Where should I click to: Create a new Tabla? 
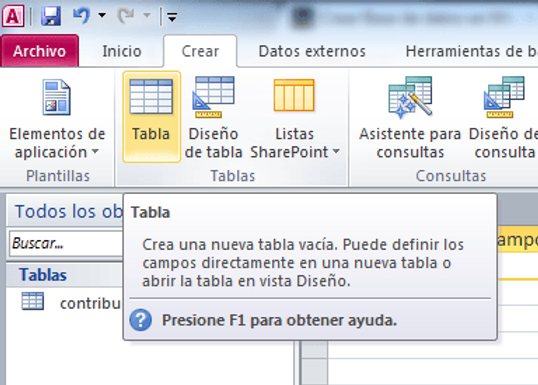pos(151,117)
